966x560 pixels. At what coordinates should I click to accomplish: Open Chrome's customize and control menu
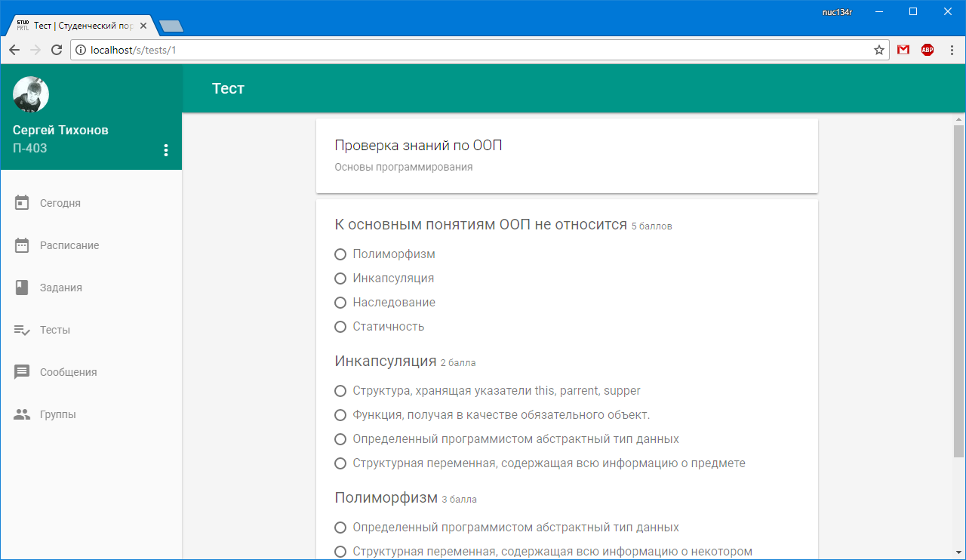click(952, 49)
